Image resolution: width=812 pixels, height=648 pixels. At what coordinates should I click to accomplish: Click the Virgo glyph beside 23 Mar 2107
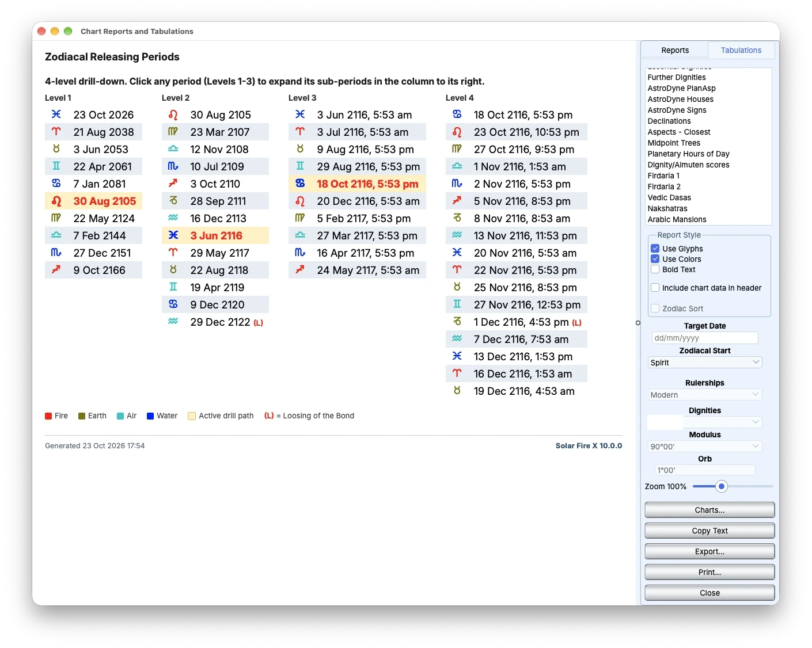(173, 132)
